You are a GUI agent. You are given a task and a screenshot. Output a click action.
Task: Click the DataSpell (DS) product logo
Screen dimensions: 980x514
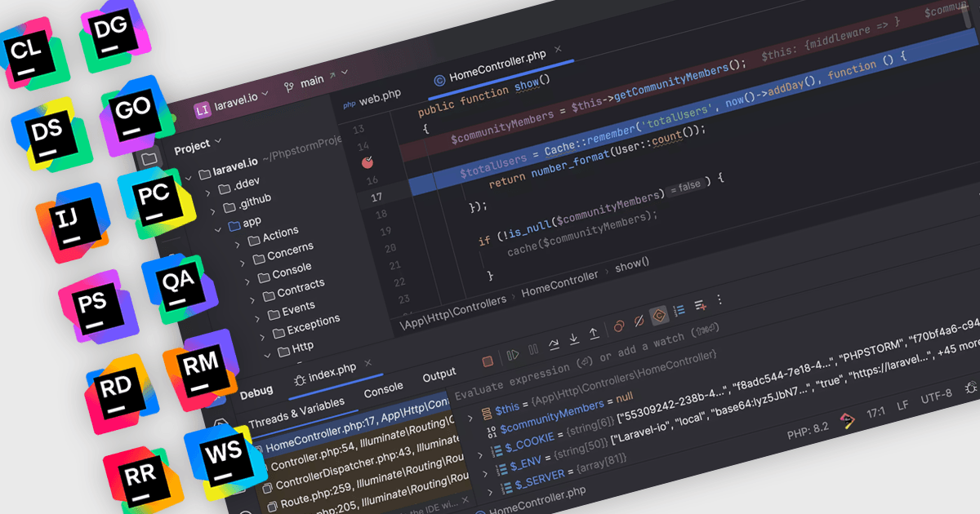tap(51, 133)
